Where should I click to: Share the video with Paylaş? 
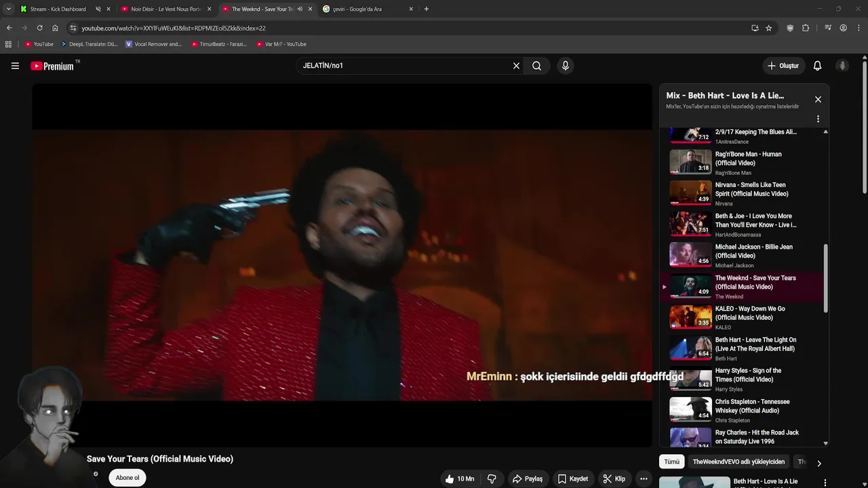point(527,479)
